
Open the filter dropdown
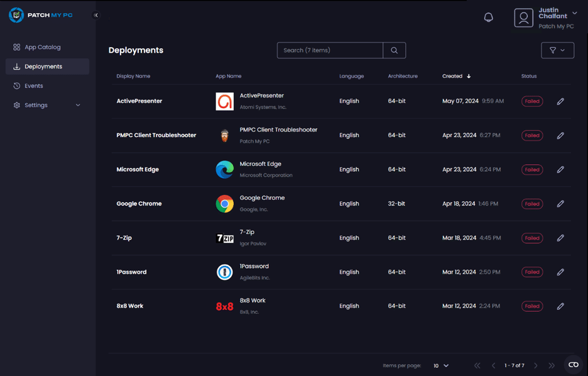[x=557, y=50]
